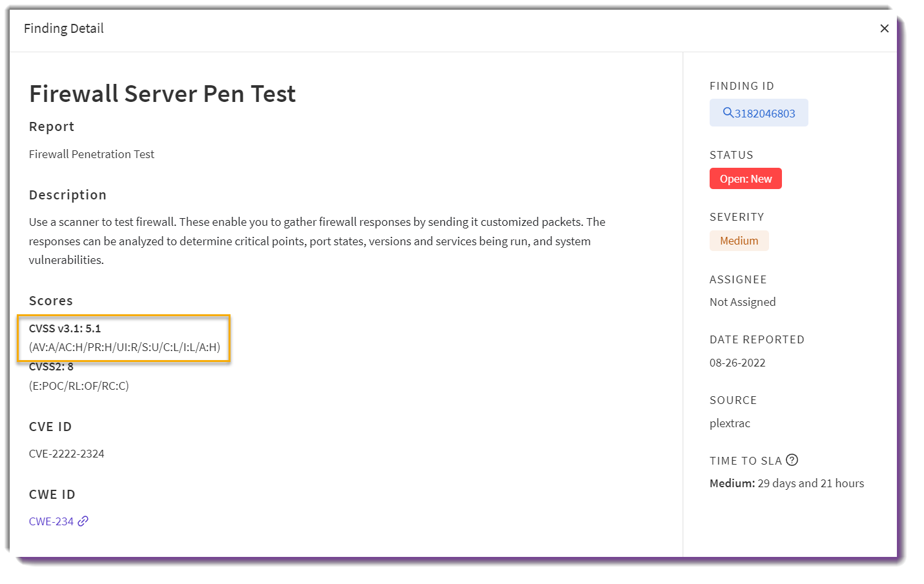The height and width of the screenshot is (584, 924).
Task: Click the 08-26-2022 reported date
Action: [x=737, y=363]
